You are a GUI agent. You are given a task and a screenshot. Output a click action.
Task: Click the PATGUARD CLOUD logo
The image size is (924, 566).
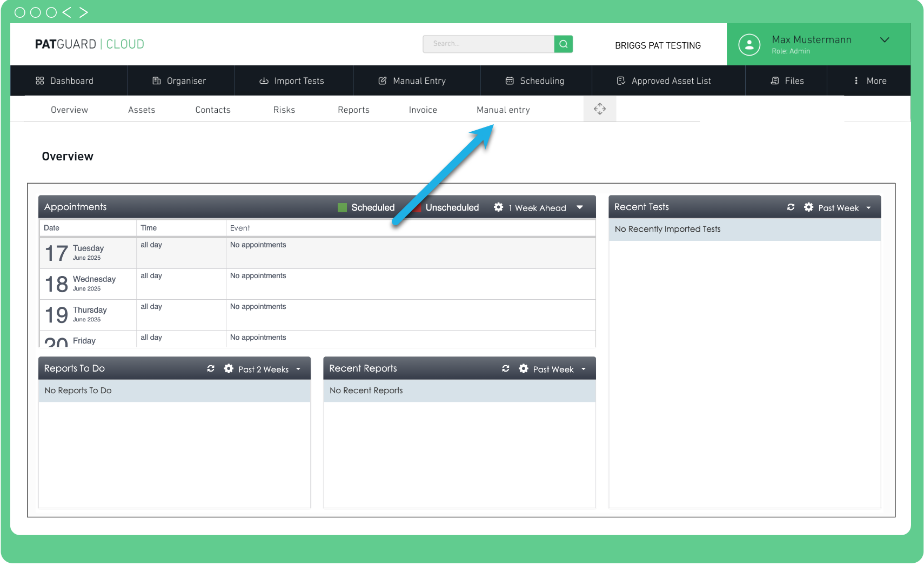coord(90,44)
